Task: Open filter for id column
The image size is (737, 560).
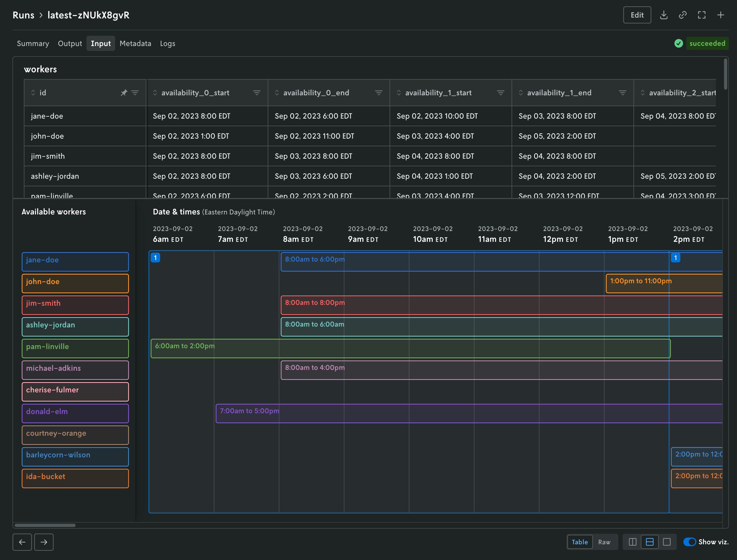Action: point(135,93)
